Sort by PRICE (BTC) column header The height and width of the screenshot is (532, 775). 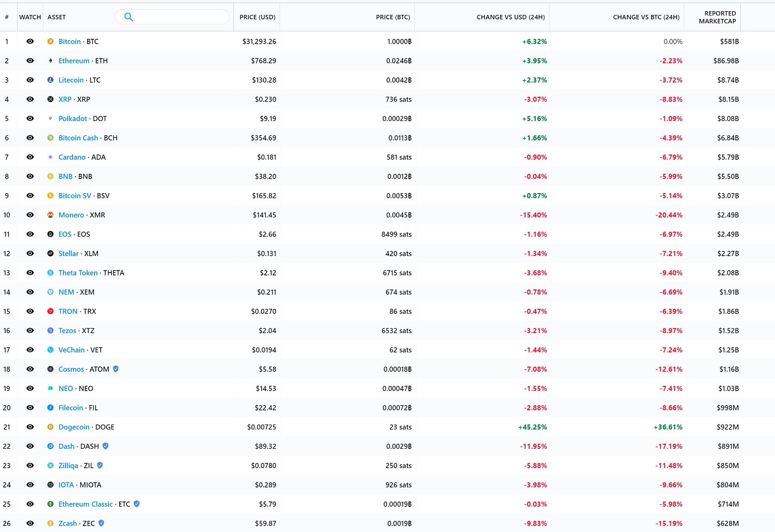[393, 17]
